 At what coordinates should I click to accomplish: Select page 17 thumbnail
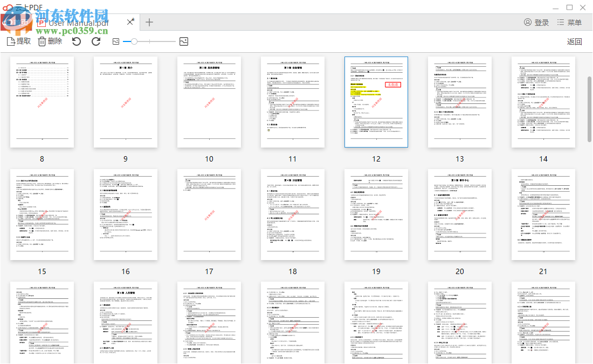209,214
